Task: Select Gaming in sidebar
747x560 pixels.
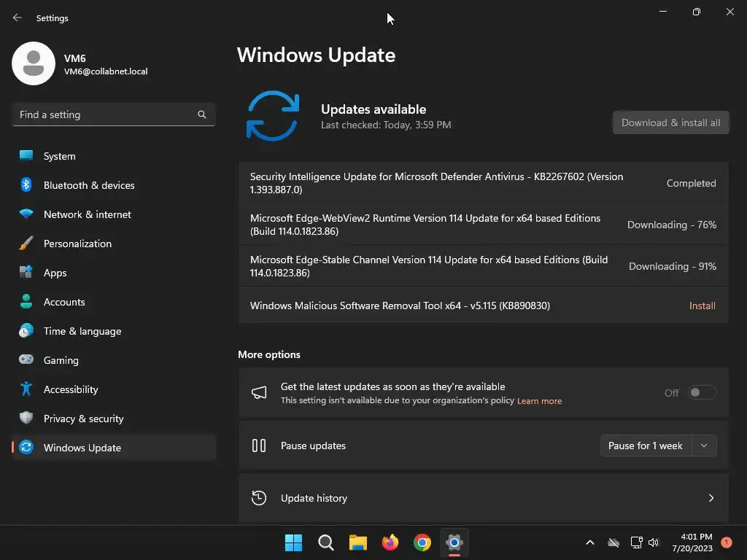Action: click(x=113, y=359)
